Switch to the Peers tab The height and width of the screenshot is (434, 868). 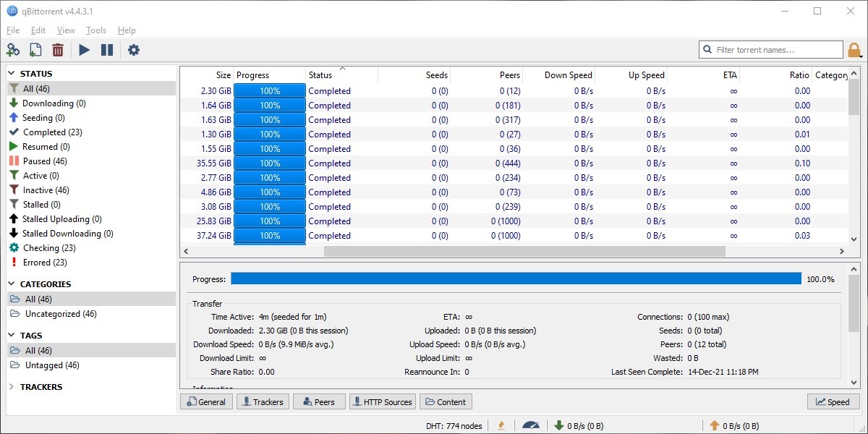pos(319,401)
